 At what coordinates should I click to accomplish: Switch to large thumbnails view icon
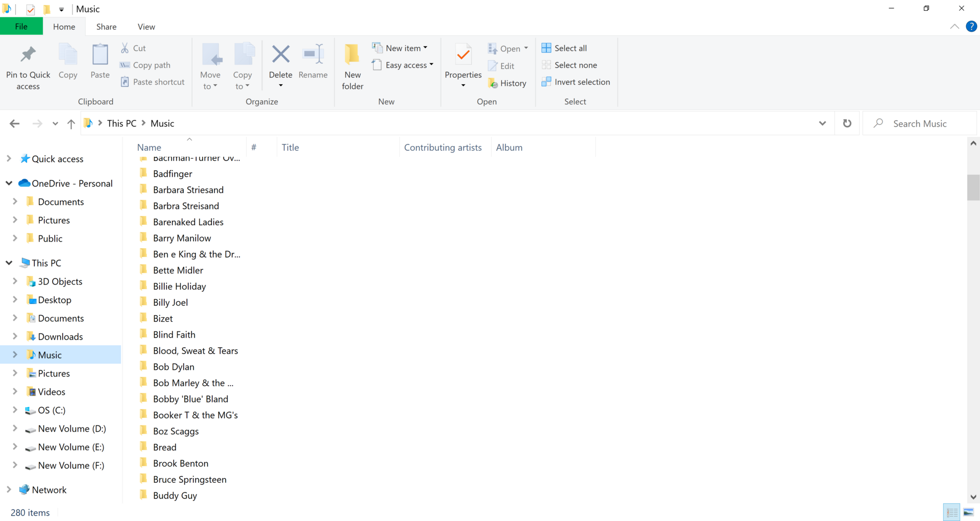(968, 512)
